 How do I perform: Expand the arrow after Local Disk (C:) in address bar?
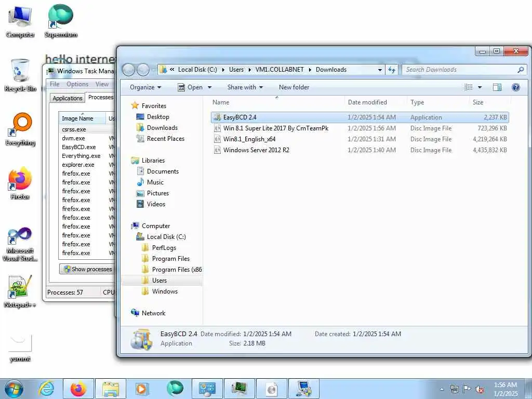pos(223,70)
